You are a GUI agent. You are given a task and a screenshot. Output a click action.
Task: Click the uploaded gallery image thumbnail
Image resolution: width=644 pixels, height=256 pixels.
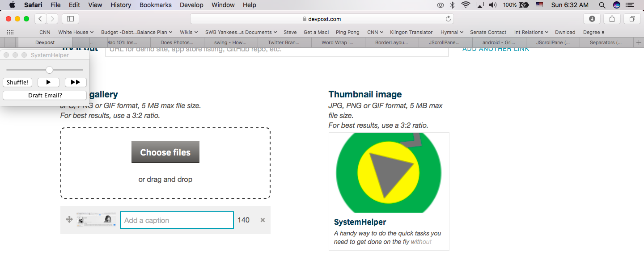click(96, 220)
